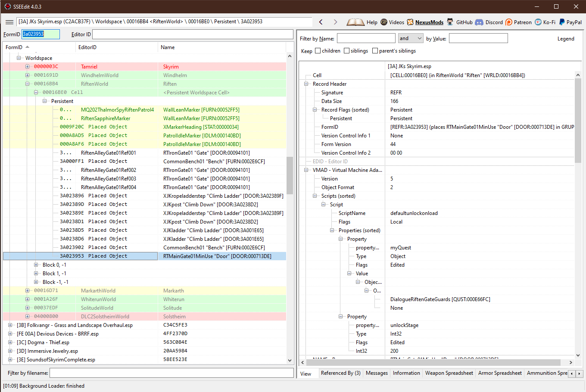
Task: Focus the FormID input field
Action: tap(41, 34)
